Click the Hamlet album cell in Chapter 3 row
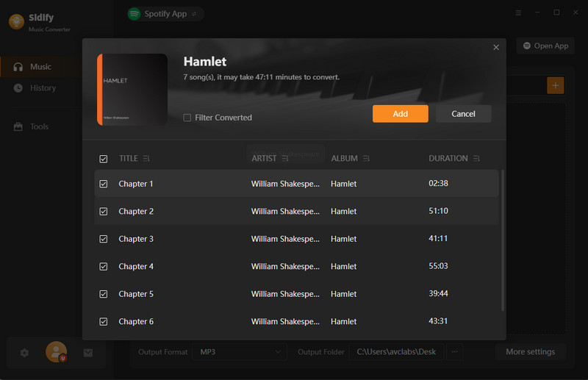Screen dimensions: 588x380 (x=343, y=239)
